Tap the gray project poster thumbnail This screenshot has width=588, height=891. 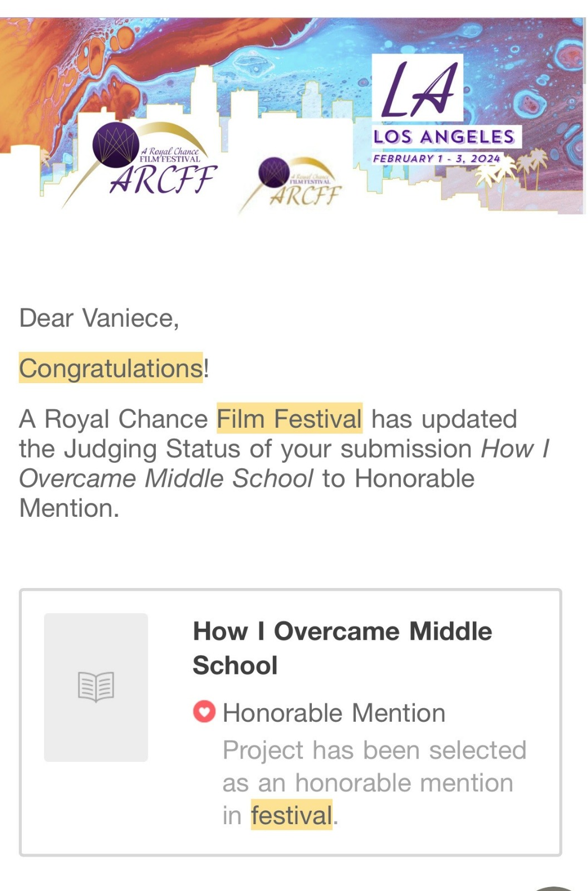click(x=96, y=687)
